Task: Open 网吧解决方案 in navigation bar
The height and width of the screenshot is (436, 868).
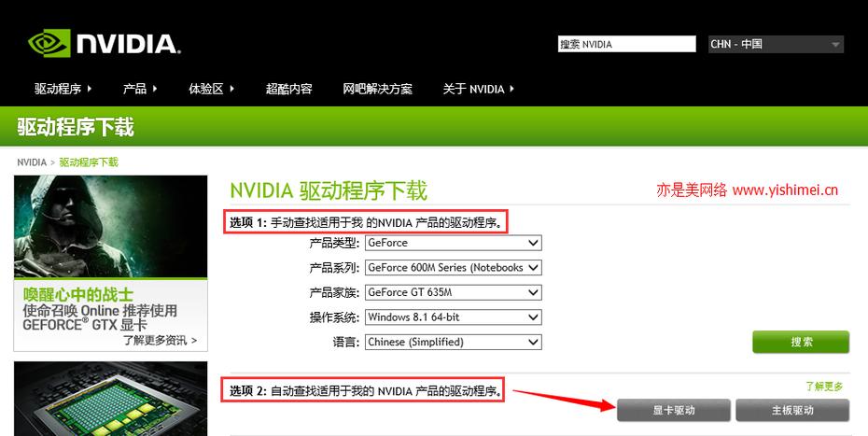Action: 377,90
